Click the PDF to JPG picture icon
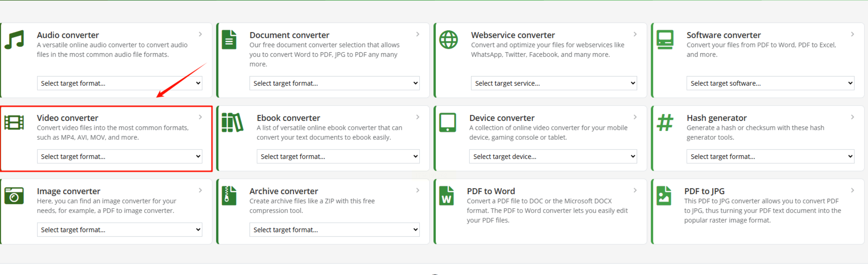The height and width of the screenshot is (275, 868). (x=664, y=196)
